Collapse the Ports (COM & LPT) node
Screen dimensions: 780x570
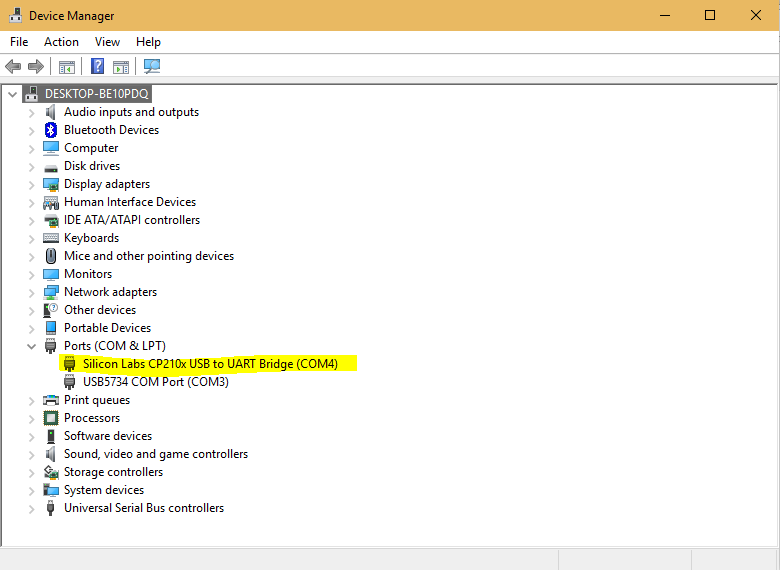(x=31, y=346)
